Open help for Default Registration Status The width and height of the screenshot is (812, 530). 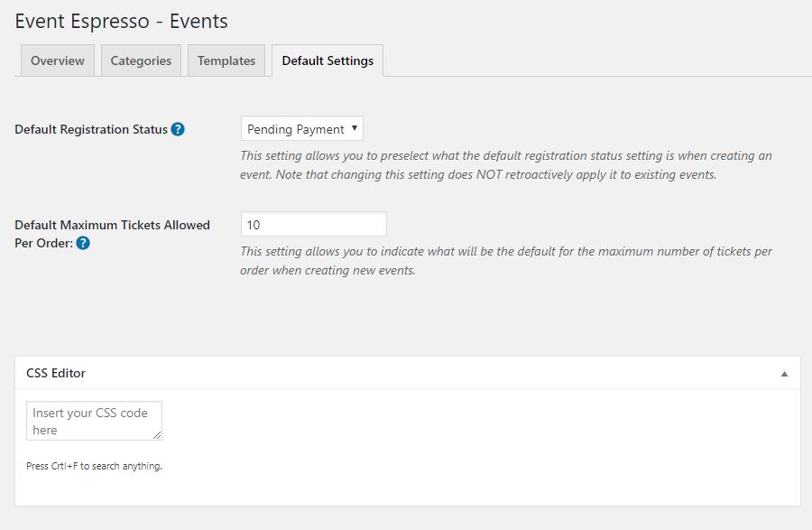coord(178,129)
